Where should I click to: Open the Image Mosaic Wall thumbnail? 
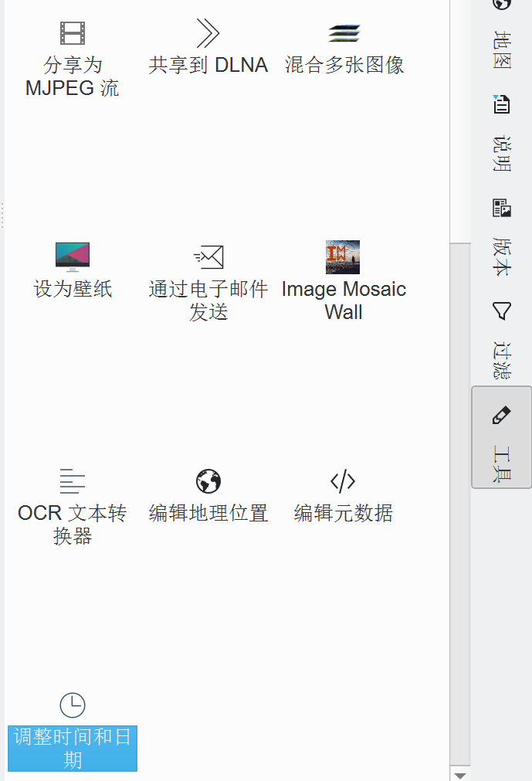tap(343, 256)
